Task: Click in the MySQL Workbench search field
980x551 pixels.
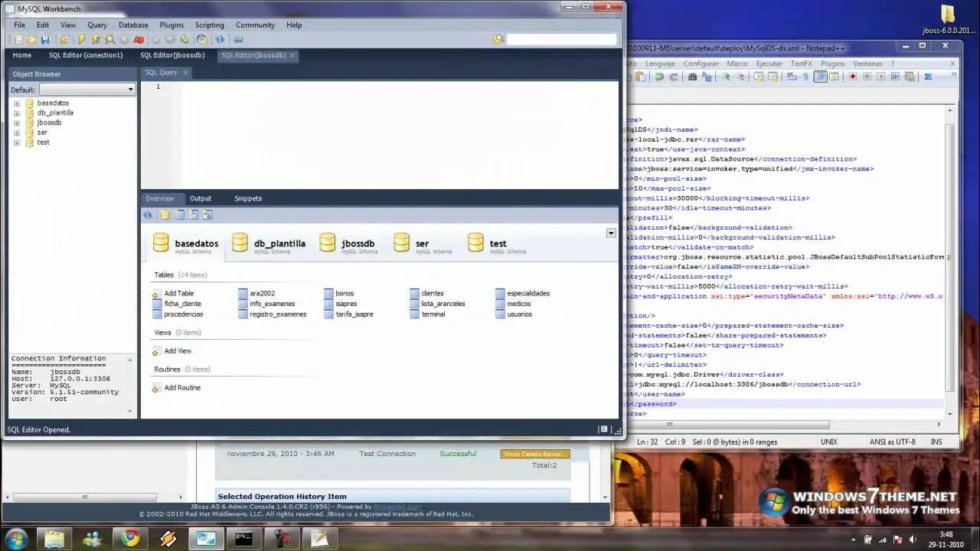Action: pos(561,39)
